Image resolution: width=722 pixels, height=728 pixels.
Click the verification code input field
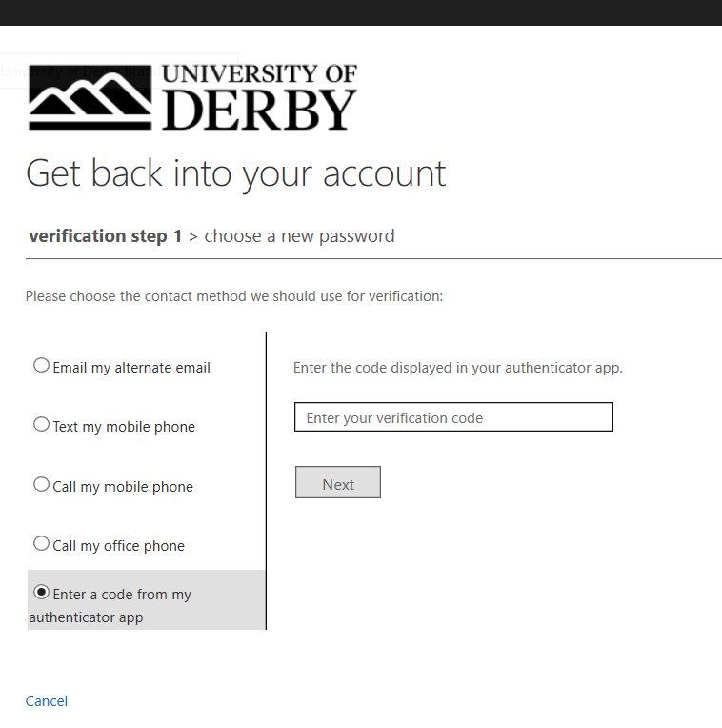(453, 417)
